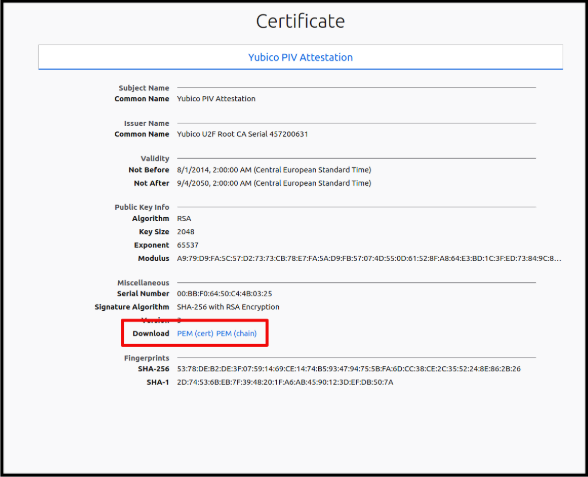Select the Not Before date 8/1/2014

(x=274, y=170)
